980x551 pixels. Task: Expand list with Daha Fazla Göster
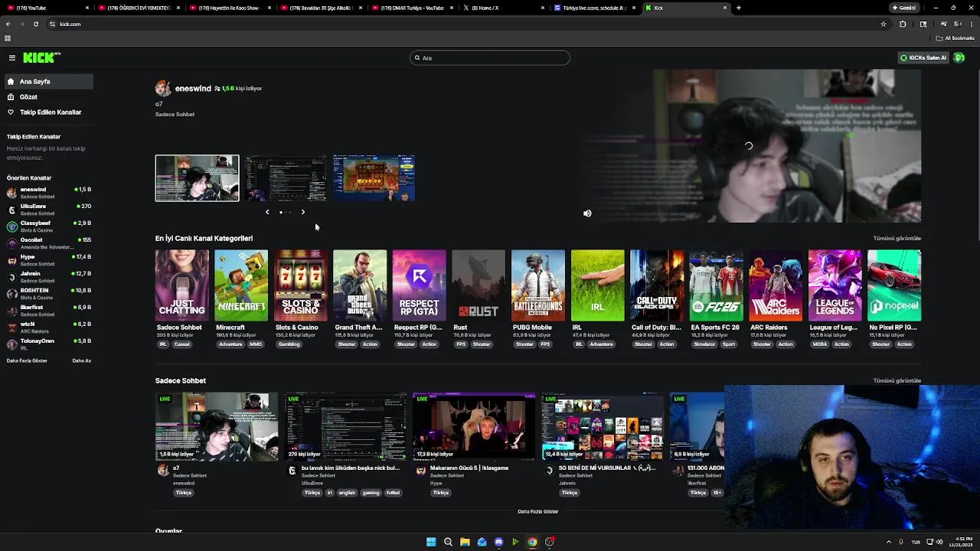pyautogui.click(x=27, y=360)
